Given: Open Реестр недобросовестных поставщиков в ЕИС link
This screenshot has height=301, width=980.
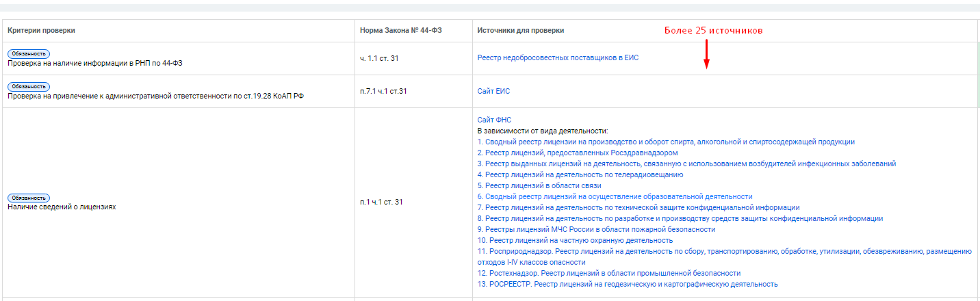Looking at the screenshot, I should pyautogui.click(x=558, y=58).
